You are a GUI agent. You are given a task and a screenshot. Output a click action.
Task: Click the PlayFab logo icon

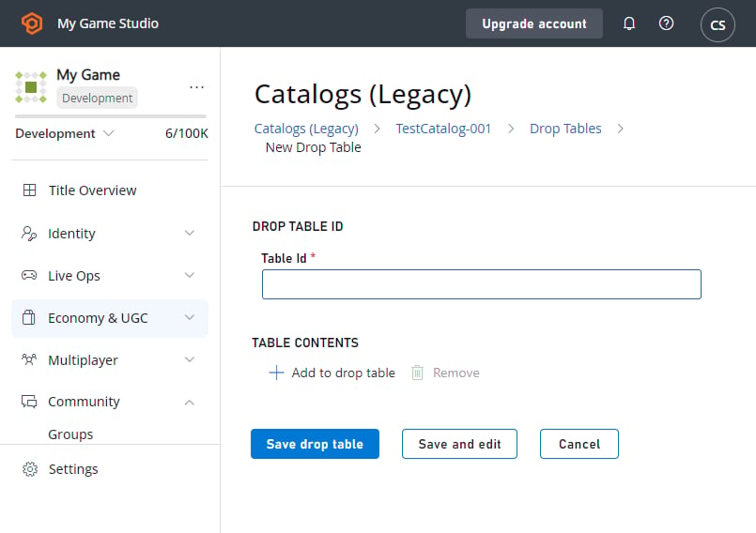click(x=32, y=23)
